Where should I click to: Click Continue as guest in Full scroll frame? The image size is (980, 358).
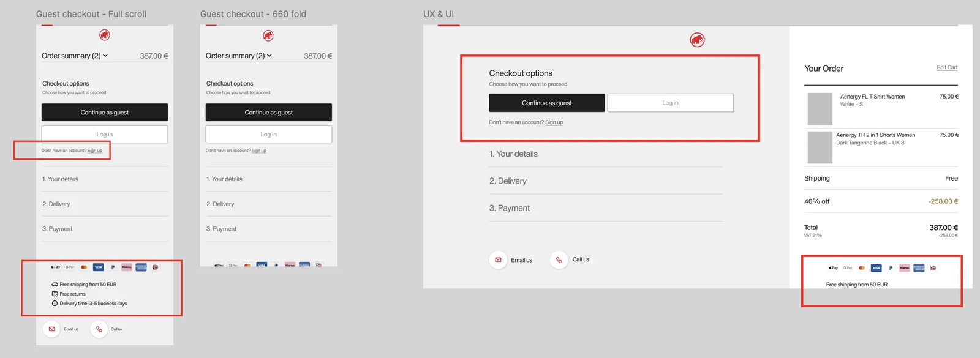(x=105, y=113)
